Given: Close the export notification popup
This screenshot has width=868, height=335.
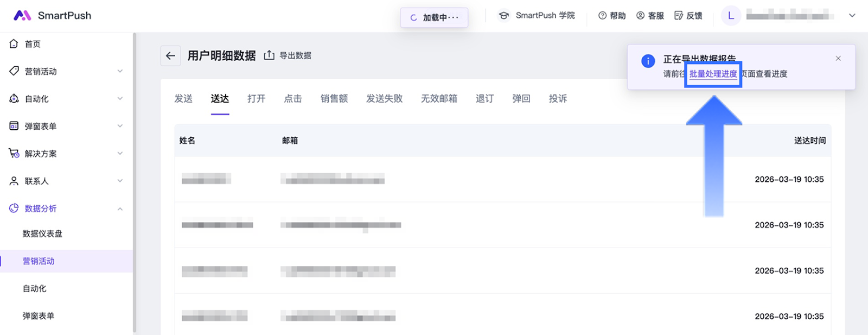Looking at the screenshot, I should coord(838,59).
